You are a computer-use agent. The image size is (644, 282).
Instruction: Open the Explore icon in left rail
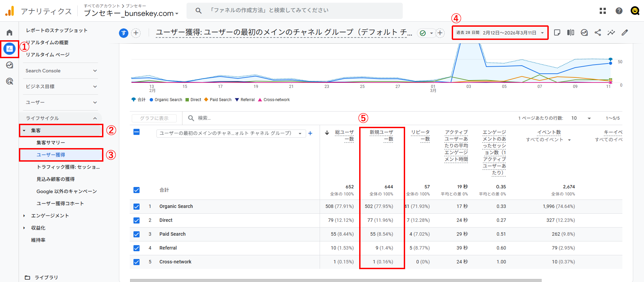coord(9,65)
